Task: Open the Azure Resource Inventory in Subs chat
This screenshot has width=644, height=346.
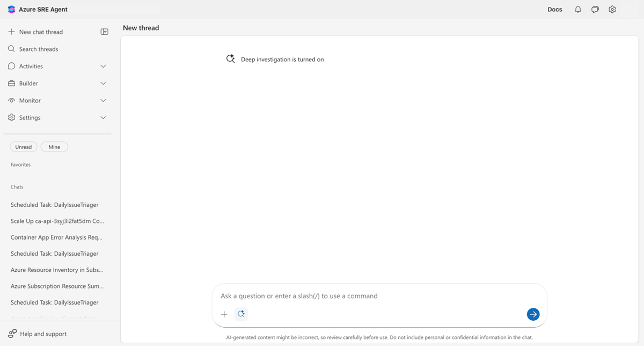Action: pyautogui.click(x=57, y=270)
